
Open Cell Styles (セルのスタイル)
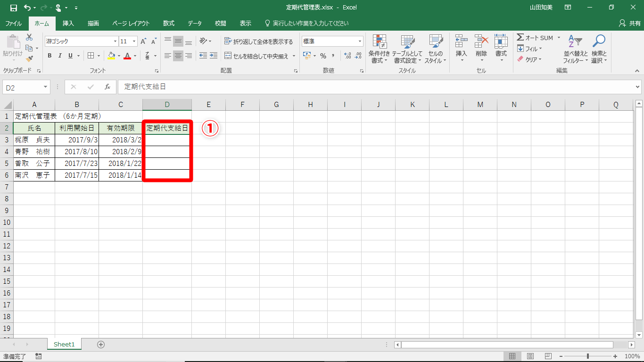(436, 49)
